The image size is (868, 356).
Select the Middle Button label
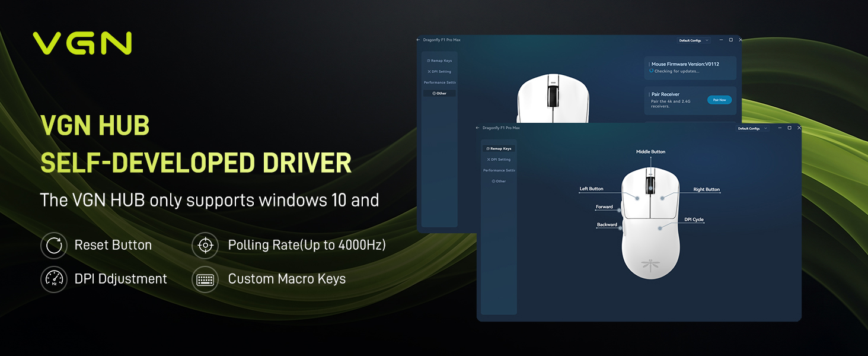pos(651,152)
